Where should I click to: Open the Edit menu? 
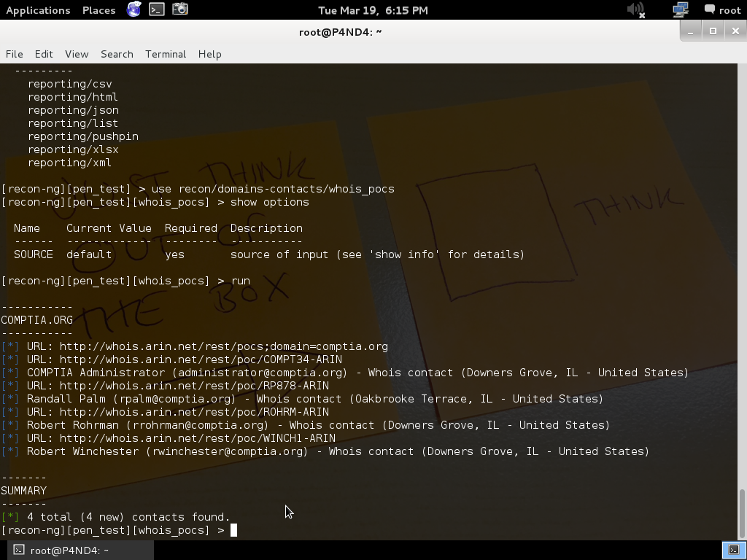[44, 54]
